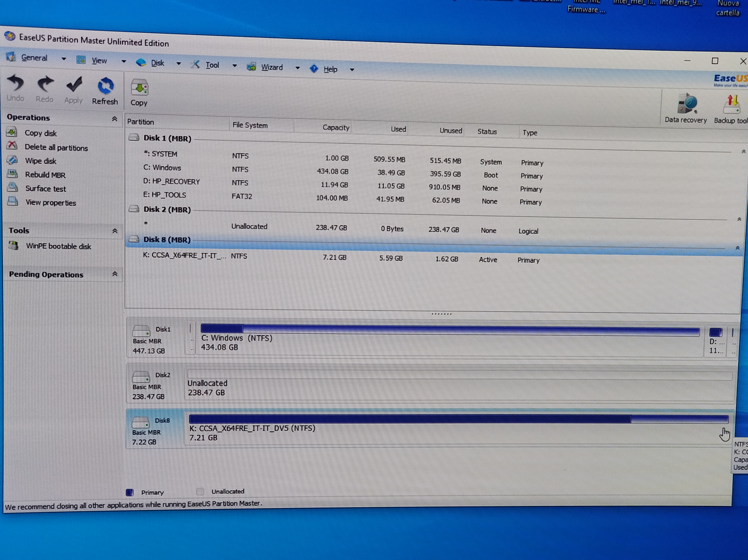Apply pending operations with the checkmark icon
This screenshot has width=748, height=560.
click(x=74, y=85)
